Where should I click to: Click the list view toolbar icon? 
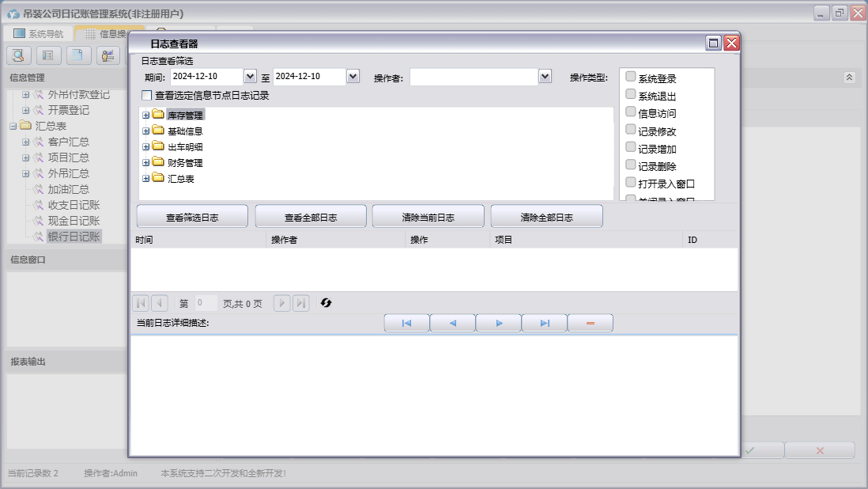coord(48,55)
